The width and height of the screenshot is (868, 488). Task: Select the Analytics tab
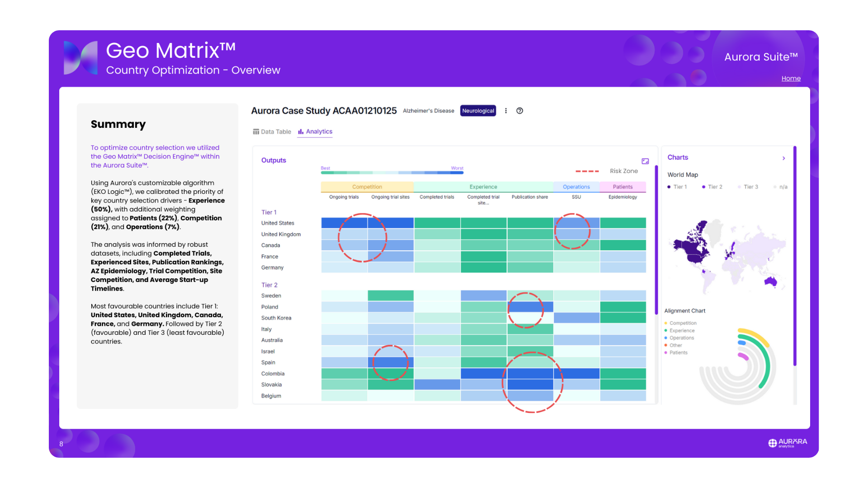tap(315, 132)
